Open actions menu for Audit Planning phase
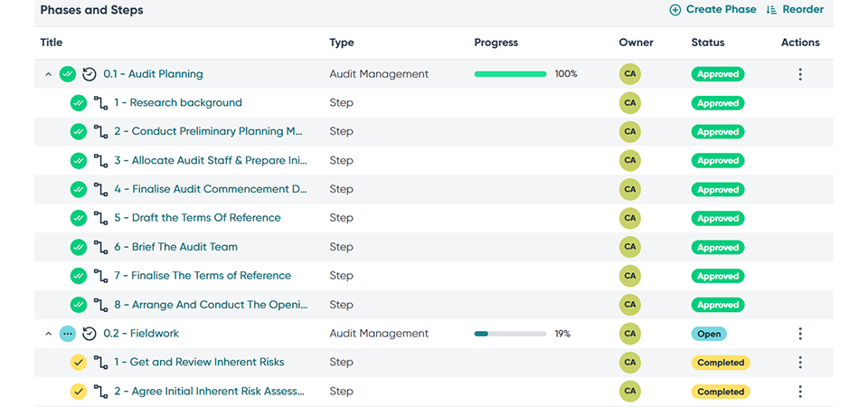The height and width of the screenshot is (407, 868). click(800, 74)
